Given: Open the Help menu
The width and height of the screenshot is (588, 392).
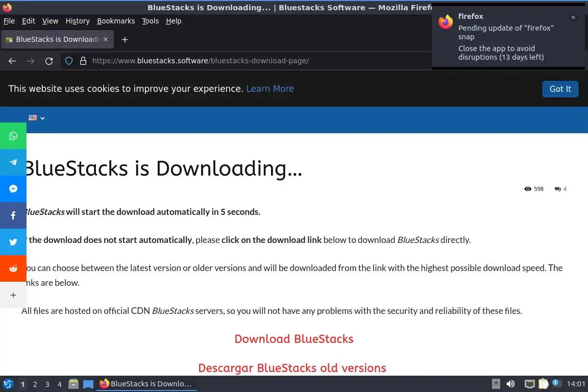Looking at the screenshot, I should click(174, 21).
